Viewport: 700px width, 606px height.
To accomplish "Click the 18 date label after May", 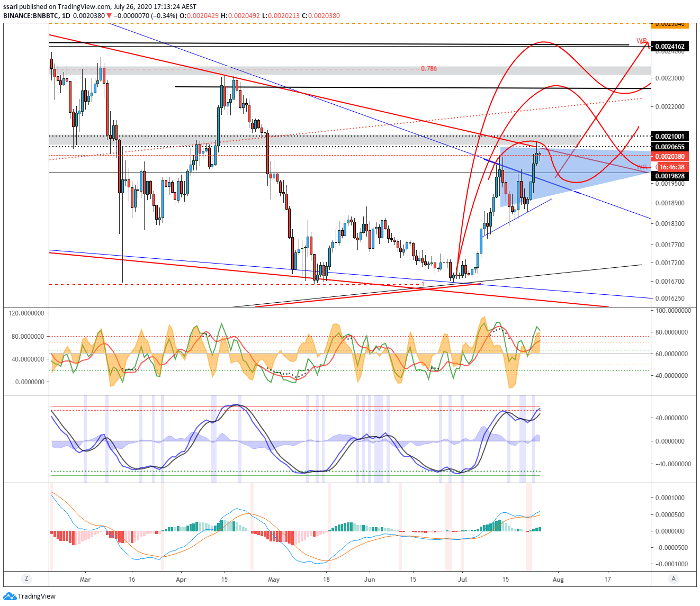I will point(327,580).
